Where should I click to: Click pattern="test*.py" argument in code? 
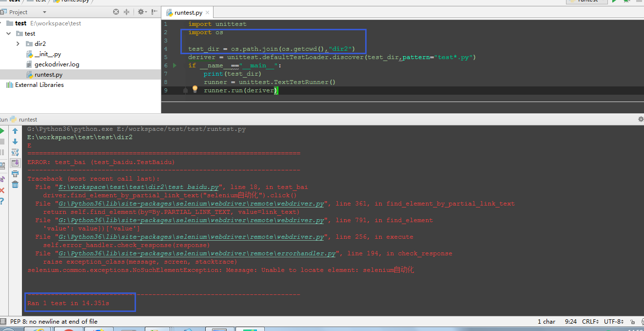(x=438, y=57)
